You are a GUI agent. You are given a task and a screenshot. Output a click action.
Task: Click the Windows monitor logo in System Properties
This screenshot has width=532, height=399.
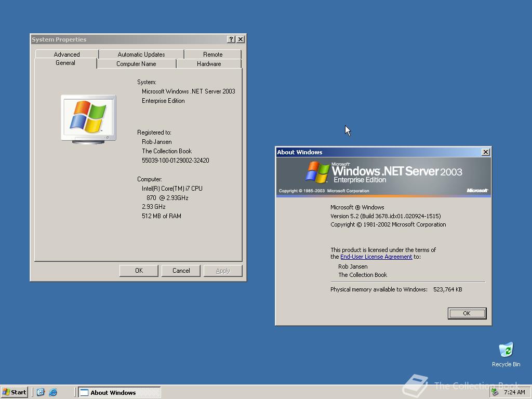[88, 119]
